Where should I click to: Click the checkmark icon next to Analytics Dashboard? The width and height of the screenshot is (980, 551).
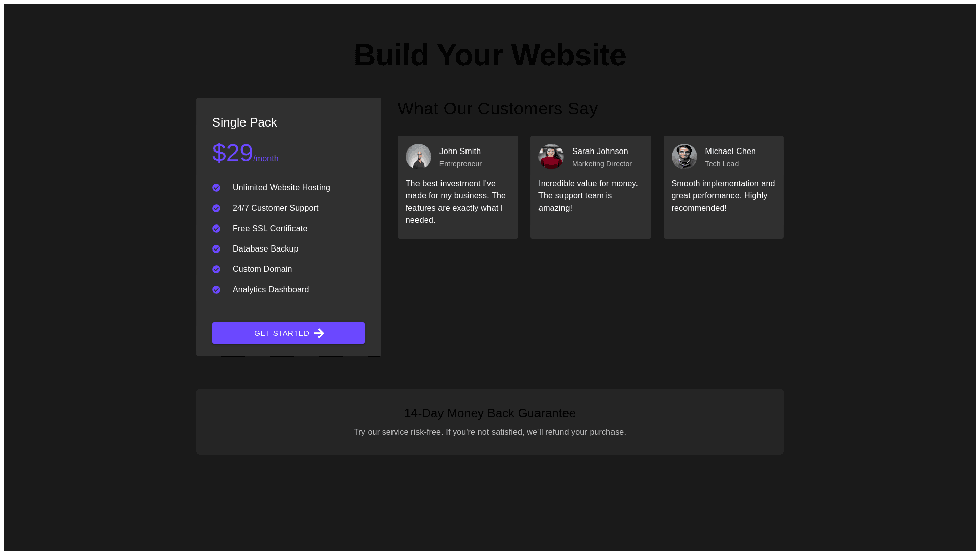coord(216,290)
